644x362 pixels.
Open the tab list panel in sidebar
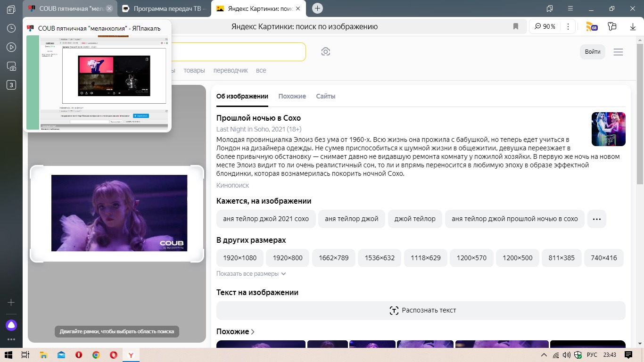point(11,9)
